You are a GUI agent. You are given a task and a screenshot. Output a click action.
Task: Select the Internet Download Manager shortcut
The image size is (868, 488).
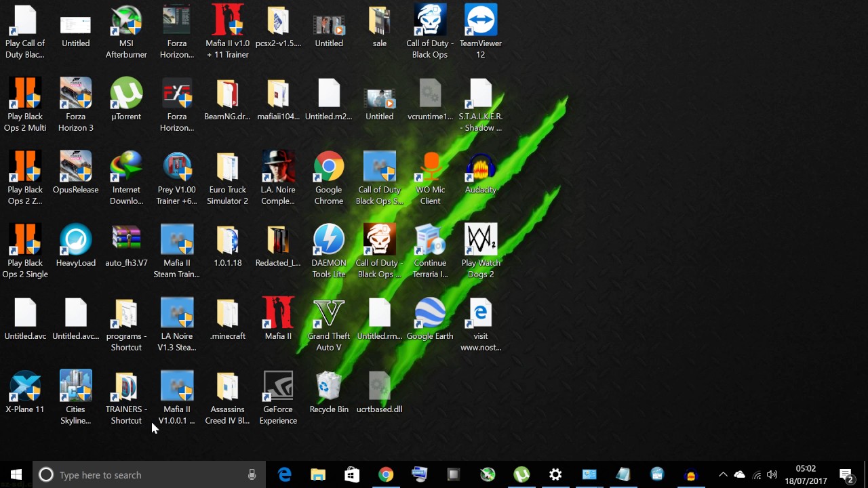point(126,178)
